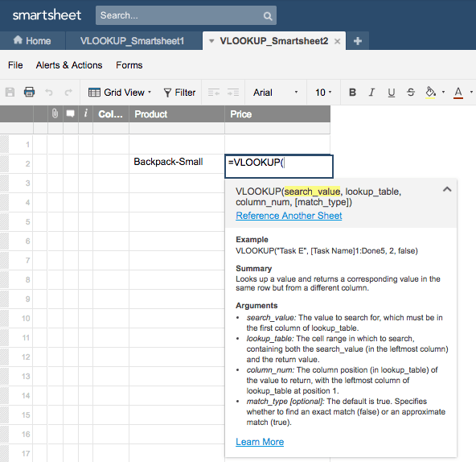The height and width of the screenshot is (462, 476).
Task: Open the VLOOKUP_Smartsheet2 tab dropdown arrow
Action: (x=211, y=41)
